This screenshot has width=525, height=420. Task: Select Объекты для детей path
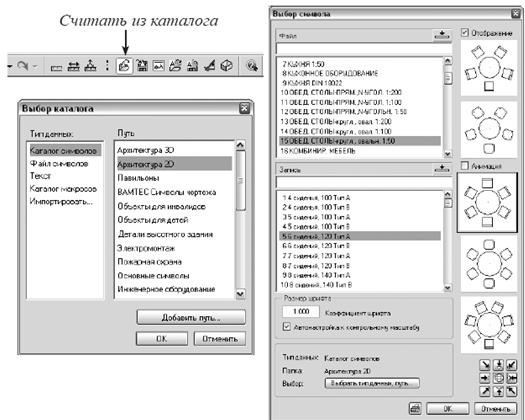(x=153, y=220)
